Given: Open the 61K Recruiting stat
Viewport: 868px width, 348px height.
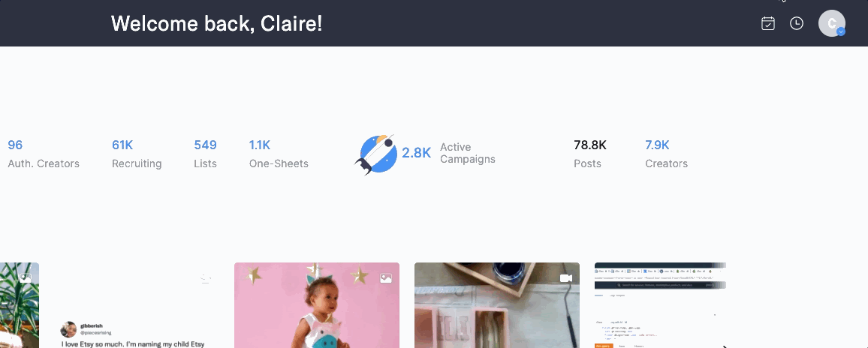Looking at the screenshot, I should coord(137,154).
